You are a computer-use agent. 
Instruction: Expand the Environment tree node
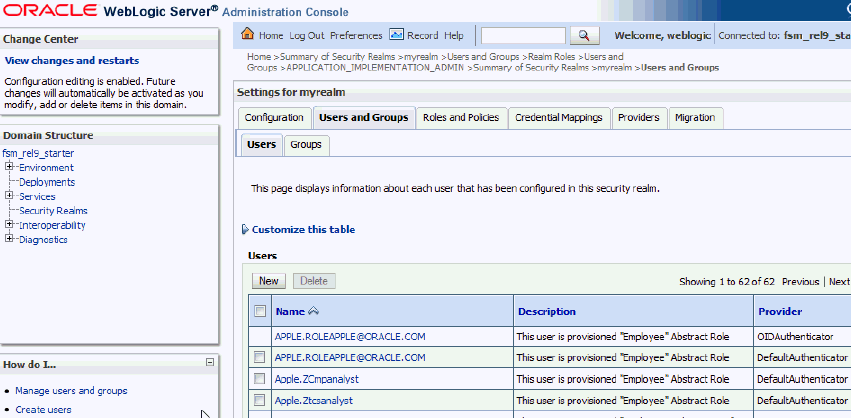tap(9, 168)
